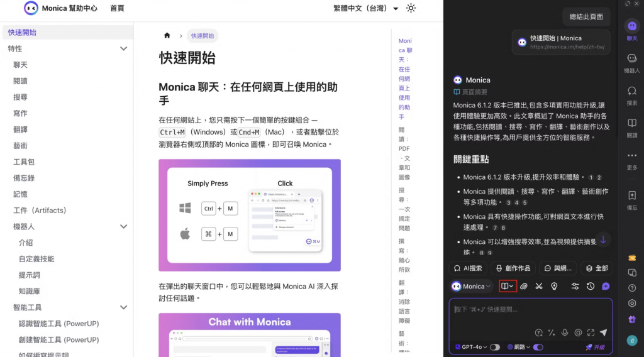Open 自定義技能 in the sidebar

pyautogui.click(x=36, y=259)
